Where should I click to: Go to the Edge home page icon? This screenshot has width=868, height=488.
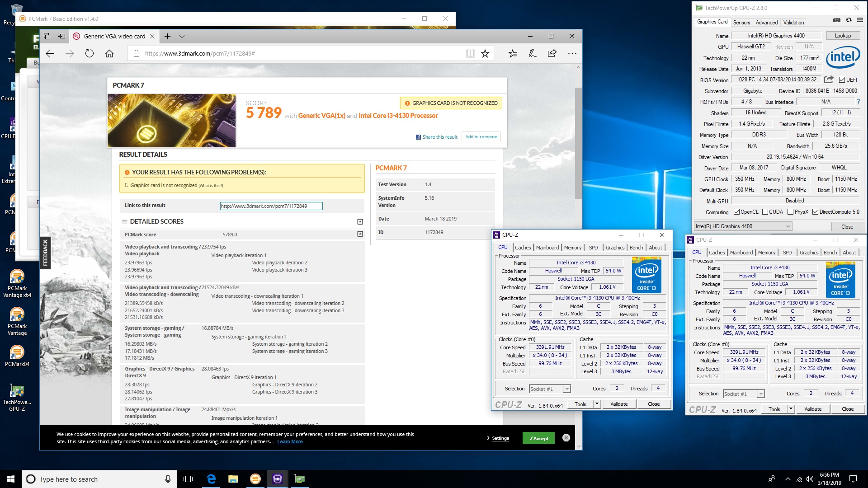(109, 53)
